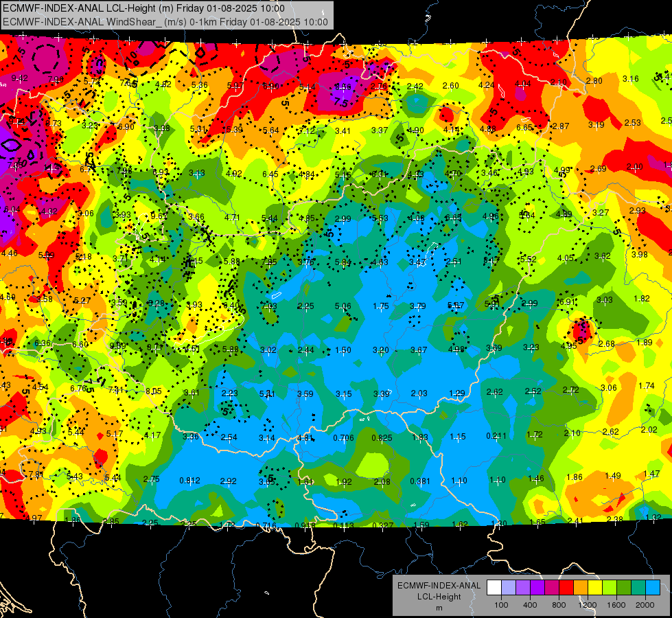Choose the grid value 1.29

[457, 393]
